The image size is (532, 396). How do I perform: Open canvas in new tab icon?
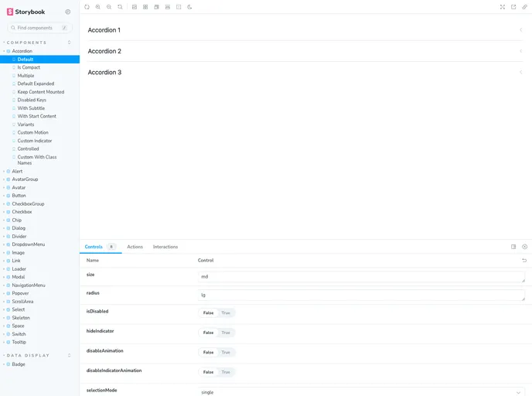pos(513,7)
